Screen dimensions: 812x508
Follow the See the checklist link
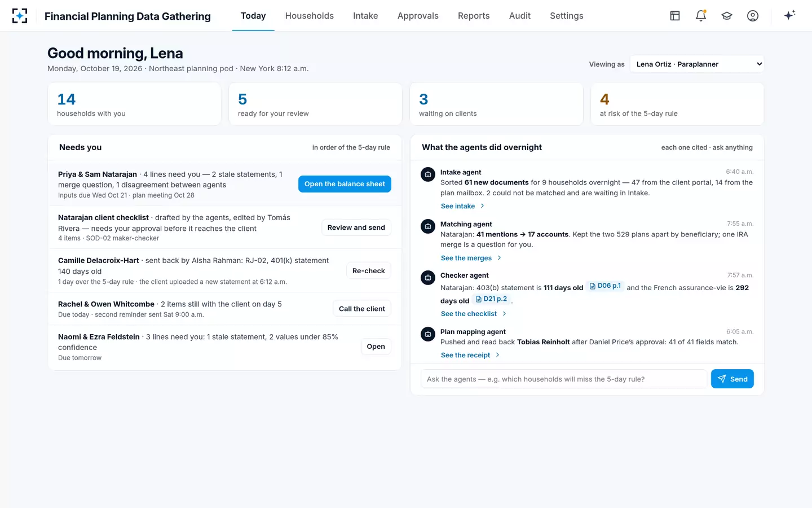(x=474, y=314)
